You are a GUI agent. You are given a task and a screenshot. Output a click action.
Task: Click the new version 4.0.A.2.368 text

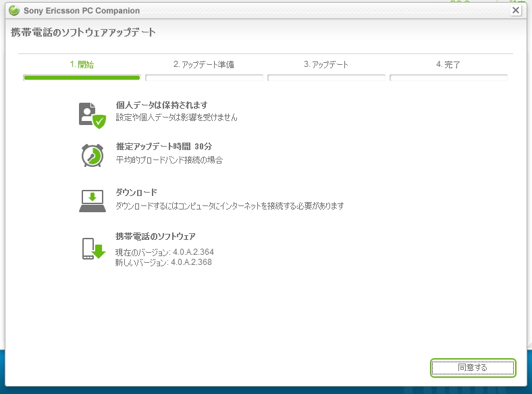(163, 262)
